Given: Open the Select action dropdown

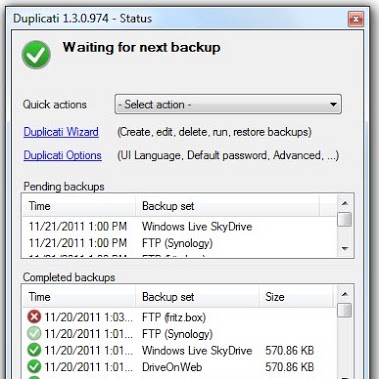Looking at the screenshot, I should (x=228, y=104).
